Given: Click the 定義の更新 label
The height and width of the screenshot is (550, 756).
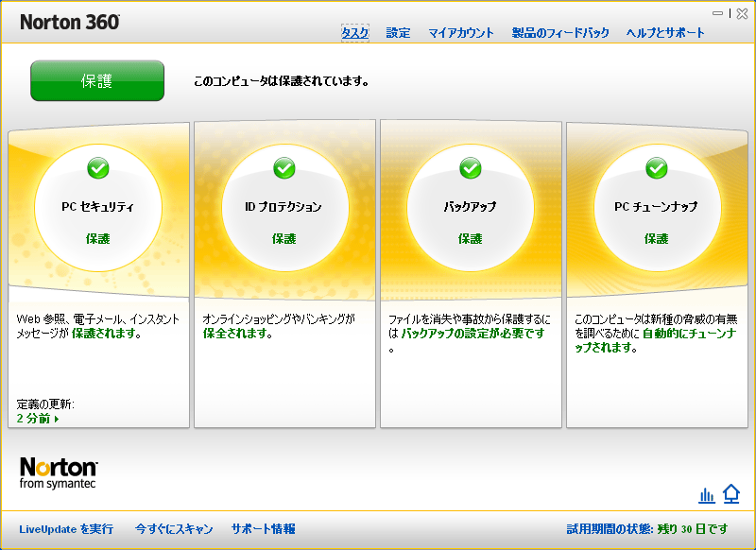Looking at the screenshot, I should coord(45,404).
